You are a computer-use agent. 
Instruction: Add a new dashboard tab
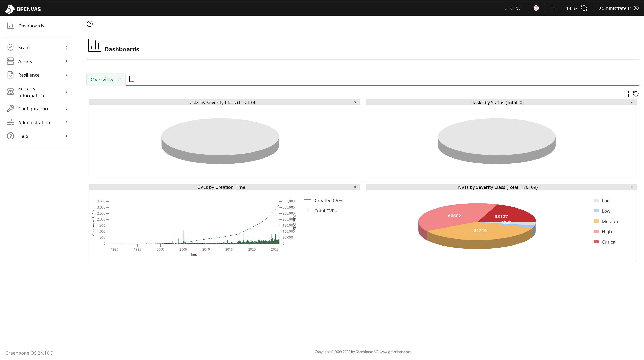tap(132, 79)
